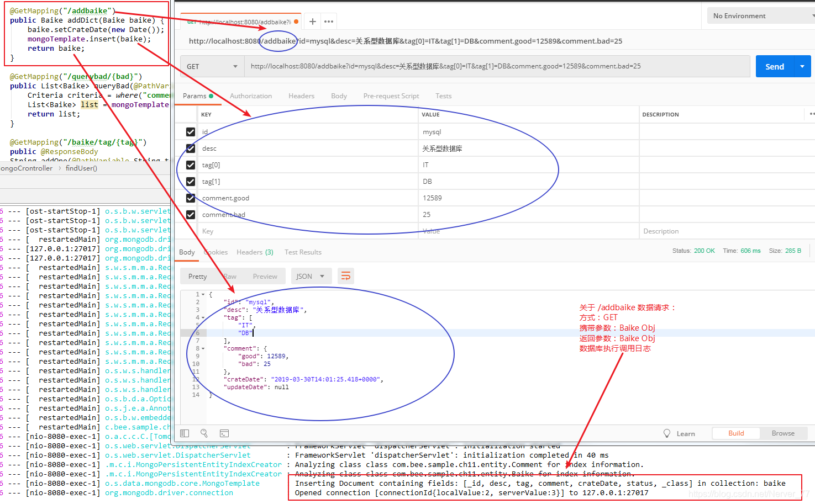Open the JSON format dropdown
This screenshot has height=504, width=815.
coord(311,276)
